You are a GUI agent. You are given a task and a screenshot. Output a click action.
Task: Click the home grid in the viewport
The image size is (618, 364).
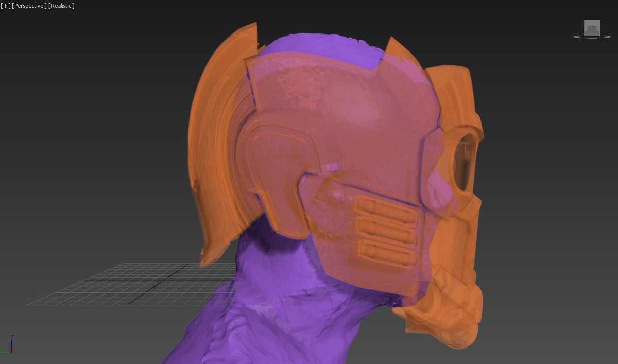(x=129, y=286)
